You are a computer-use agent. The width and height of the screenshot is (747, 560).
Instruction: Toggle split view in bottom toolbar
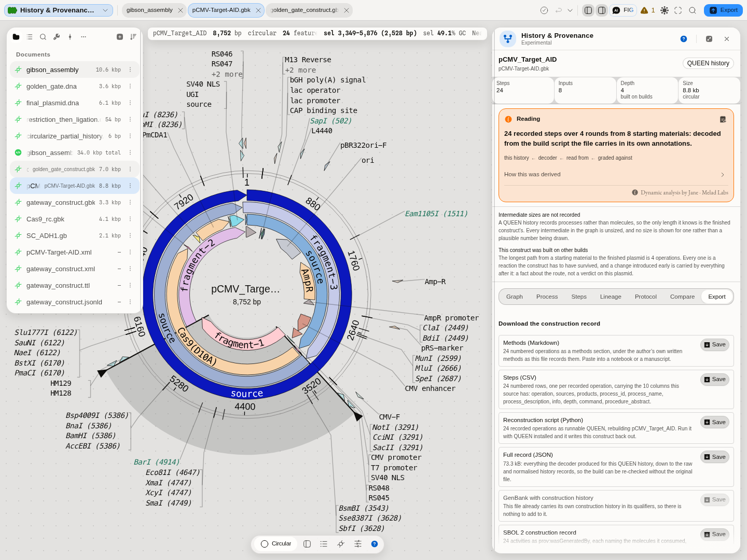[x=307, y=544]
